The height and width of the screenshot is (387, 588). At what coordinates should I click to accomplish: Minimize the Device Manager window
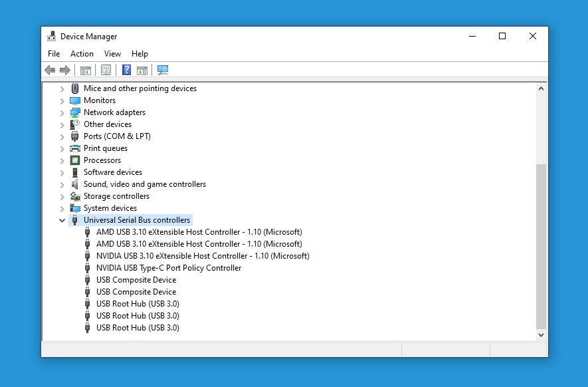coord(472,36)
